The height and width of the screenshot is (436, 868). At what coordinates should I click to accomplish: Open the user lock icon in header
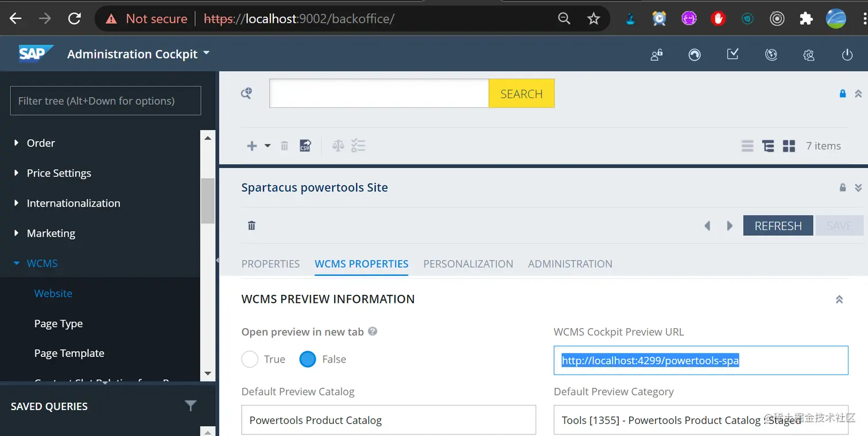657,54
